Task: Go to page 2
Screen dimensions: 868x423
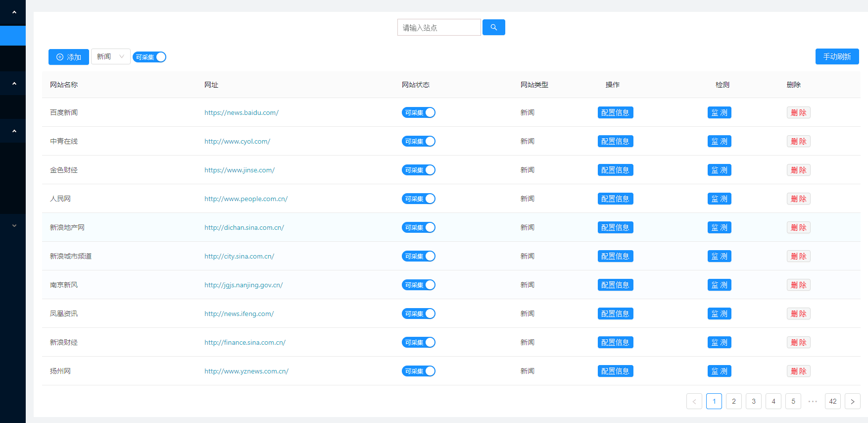Action: click(x=733, y=401)
